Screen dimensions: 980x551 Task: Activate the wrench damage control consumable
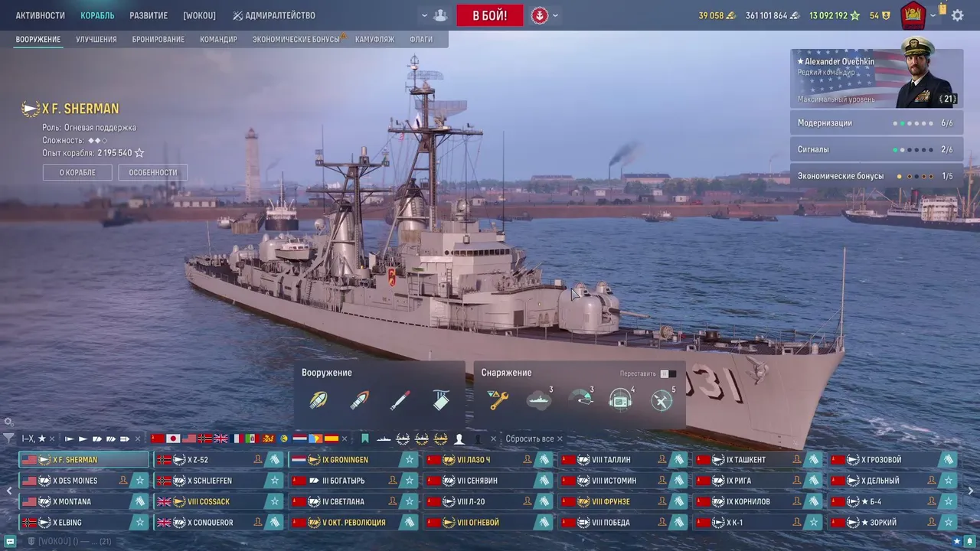click(x=498, y=399)
